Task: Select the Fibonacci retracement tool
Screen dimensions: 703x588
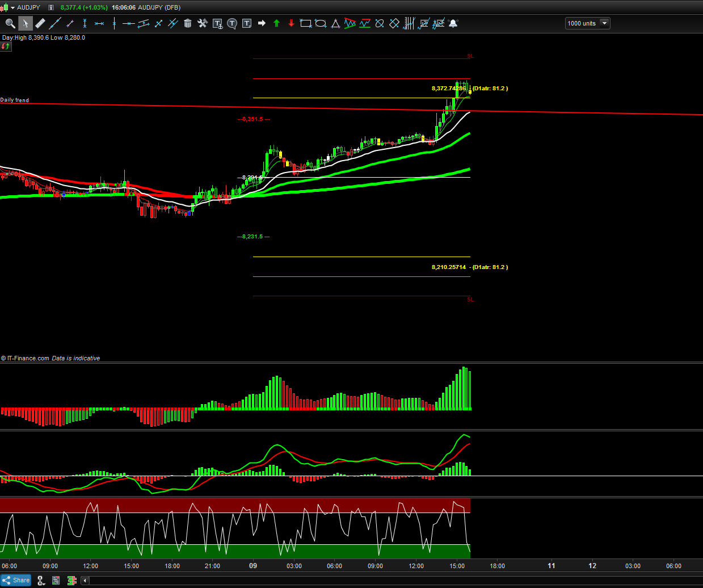Action: pyautogui.click(x=424, y=23)
